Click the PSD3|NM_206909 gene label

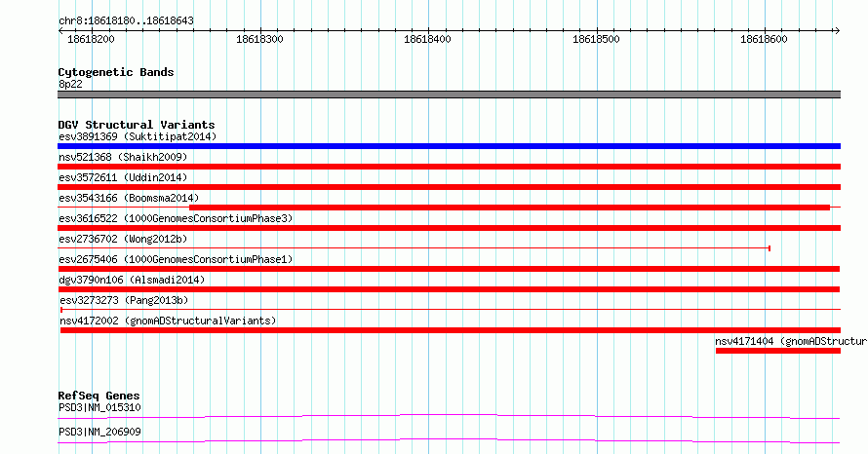click(x=99, y=432)
